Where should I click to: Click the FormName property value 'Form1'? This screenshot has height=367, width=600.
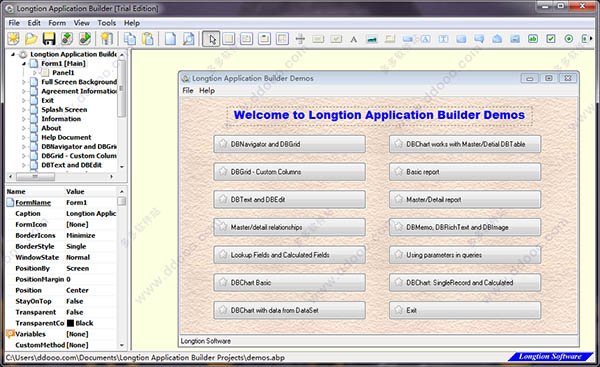[77, 203]
